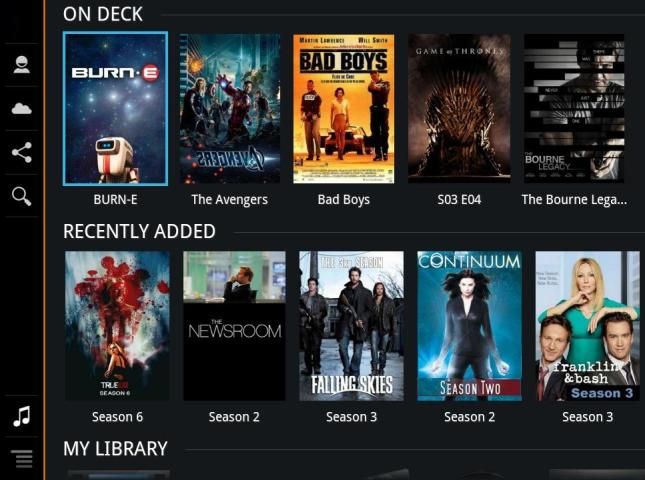
Task: Open the shared content icon
Action: coord(21,152)
